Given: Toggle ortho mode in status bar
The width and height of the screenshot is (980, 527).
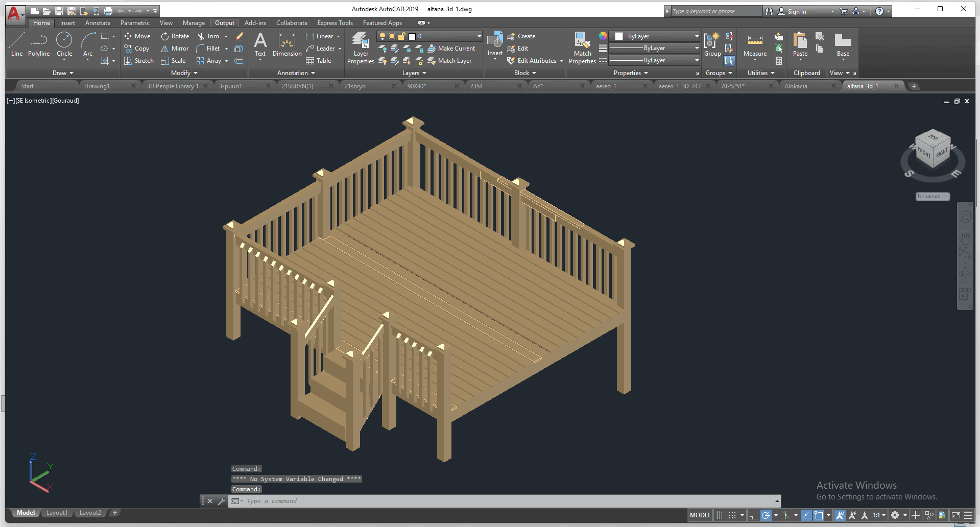Looking at the screenshot, I should tap(753, 515).
